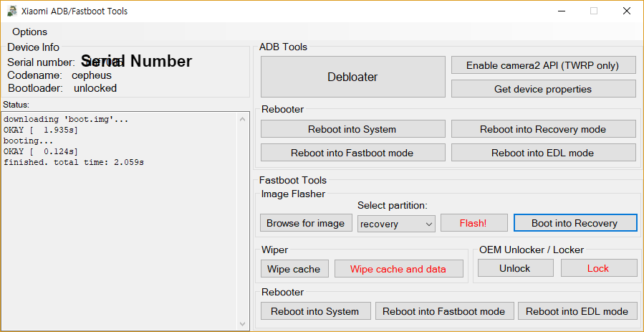The width and height of the screenshot is (644, 332).
Task: Click the Xiaomi ADB/Fastboot Tools app icon
Action: [x=11, y=11]
